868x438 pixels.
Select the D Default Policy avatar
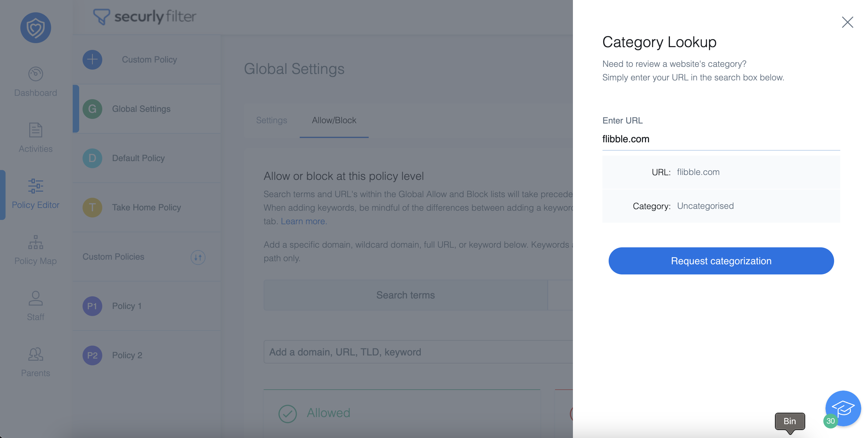[x=92, y=158]
